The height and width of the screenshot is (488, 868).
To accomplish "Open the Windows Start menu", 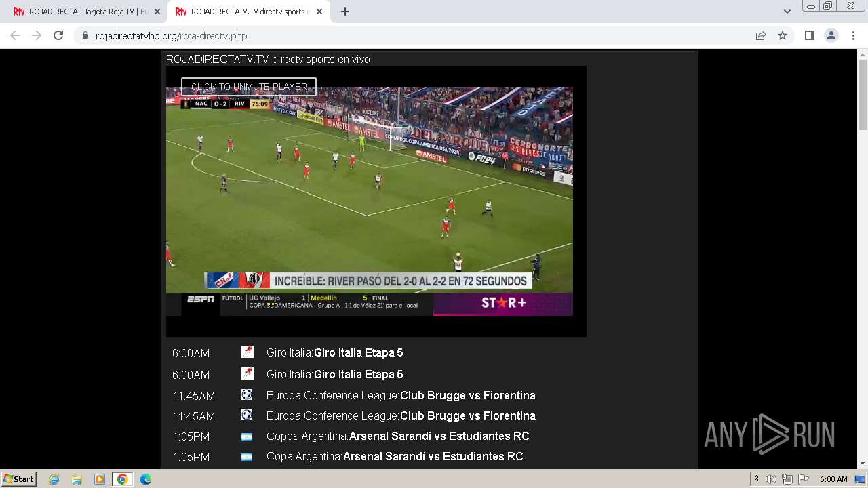I will [x=19, y=479].
